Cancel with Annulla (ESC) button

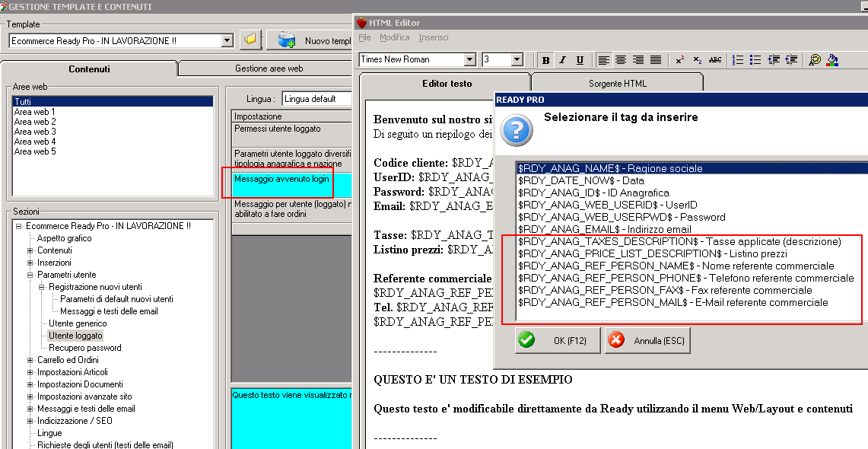(x=647, y=340)
